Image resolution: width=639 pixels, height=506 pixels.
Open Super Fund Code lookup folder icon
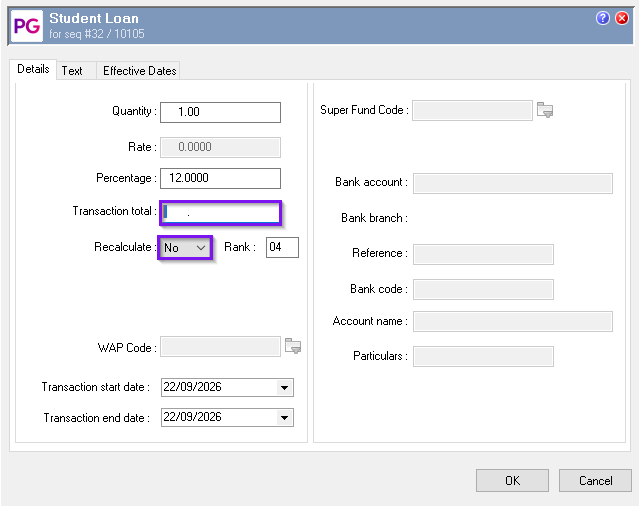[545, 110]
